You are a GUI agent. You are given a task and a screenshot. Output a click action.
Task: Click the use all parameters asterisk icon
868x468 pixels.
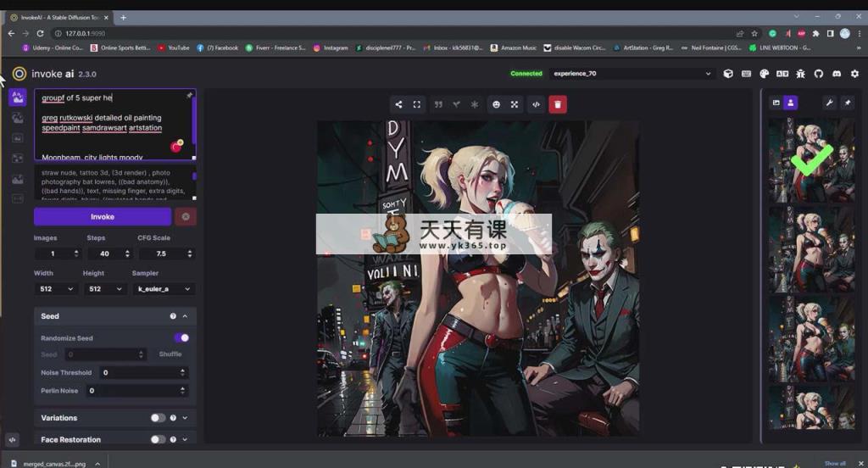coord(475,104)
